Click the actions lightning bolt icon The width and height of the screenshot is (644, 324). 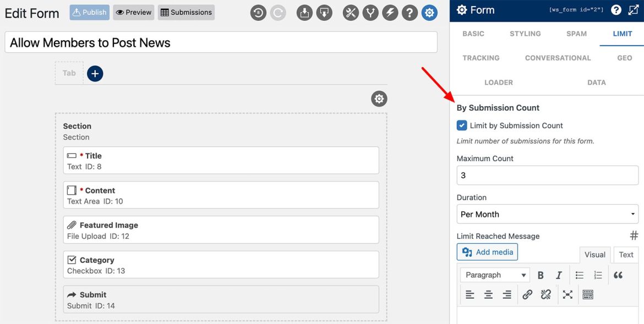[390, 12]
